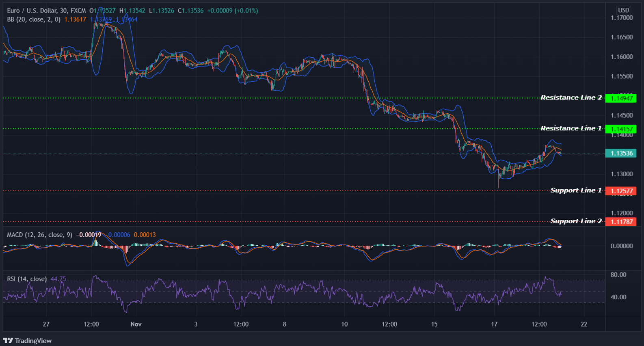Click the green 1.14947 price tag

[x=620, y=98]
